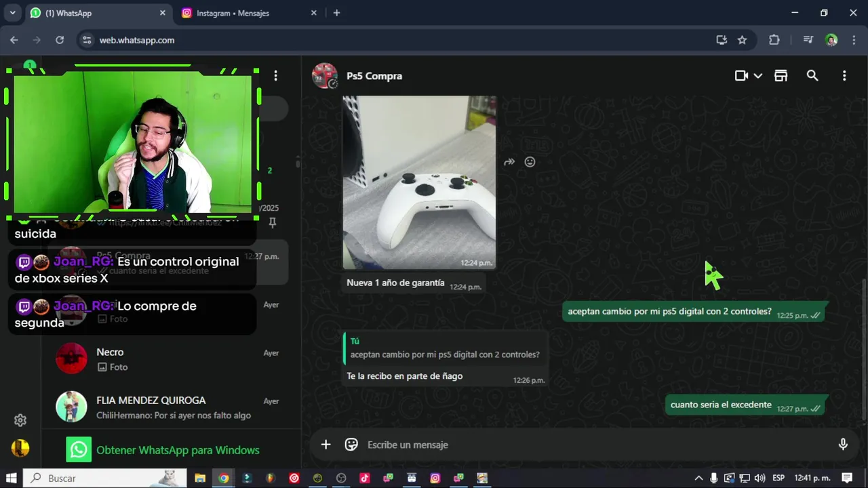Open system tray microphone indicator
Screen dimensions: 868x488
pyautogui.click(x=713, y=478)
